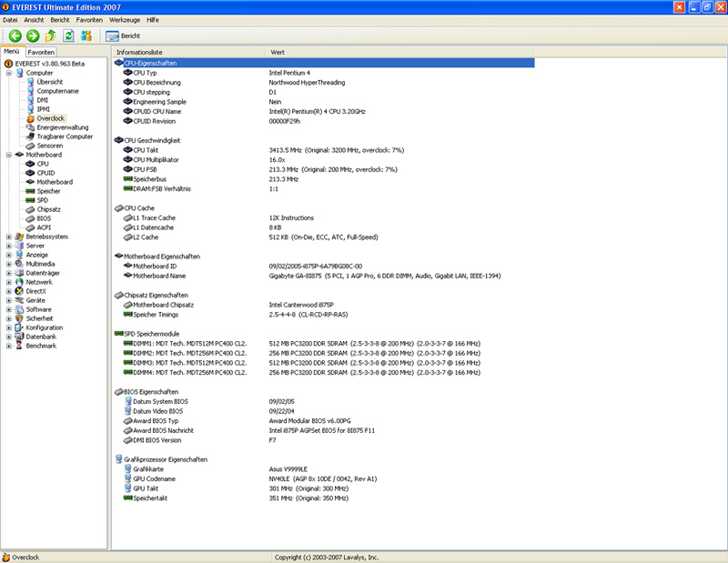Click the Sicherheit shield icon in tree
Image resolution: width=728 pixels, height=563 pixels.
[19, 318]
